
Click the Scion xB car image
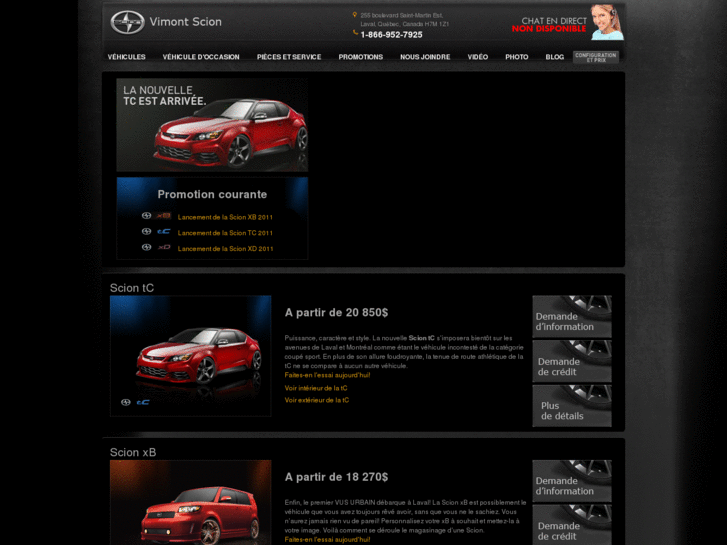tap(191, 502)
